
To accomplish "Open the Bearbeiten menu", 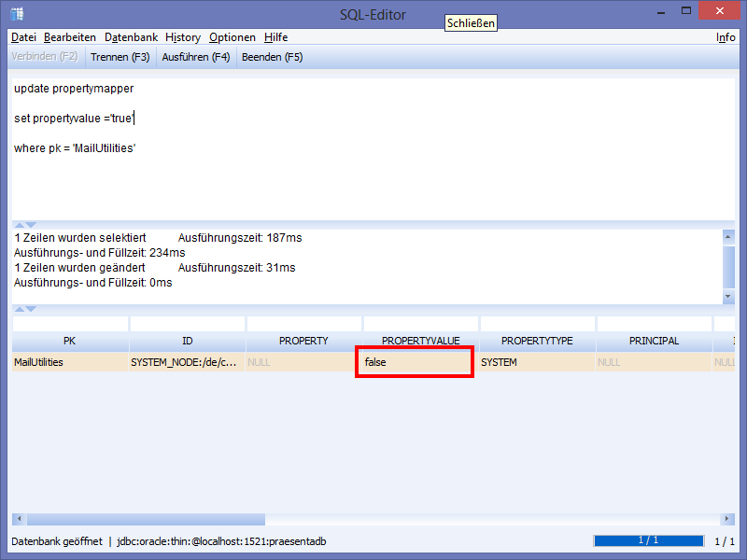I will pos(70,37).
